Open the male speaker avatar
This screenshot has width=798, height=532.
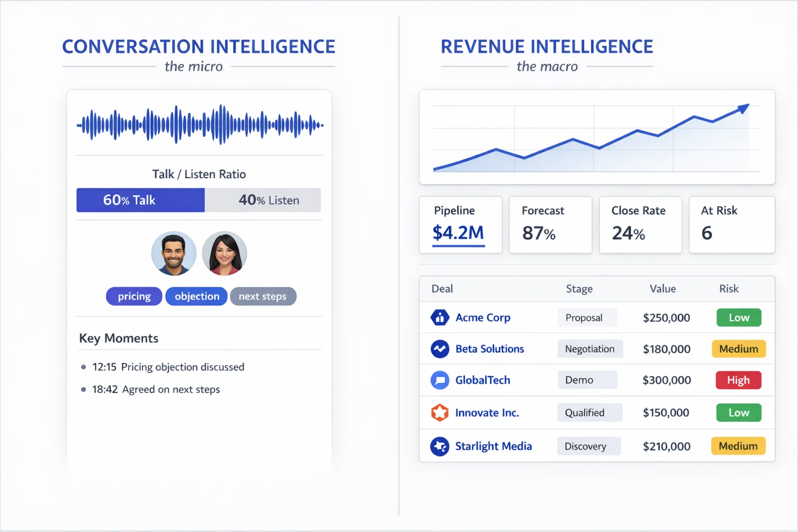point(174,253)
